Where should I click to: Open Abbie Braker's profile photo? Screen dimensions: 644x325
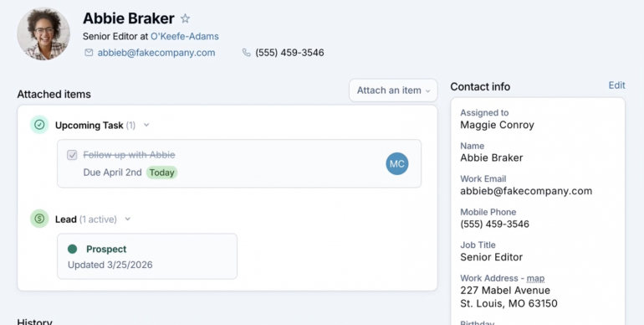[43, 34]
